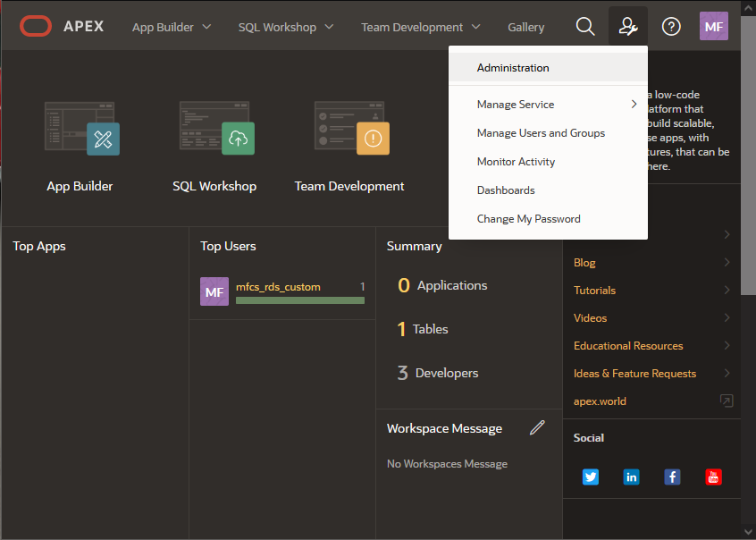756x540 pixels.
Task: Click the Team Development tile label
Action: coord(349,186)
